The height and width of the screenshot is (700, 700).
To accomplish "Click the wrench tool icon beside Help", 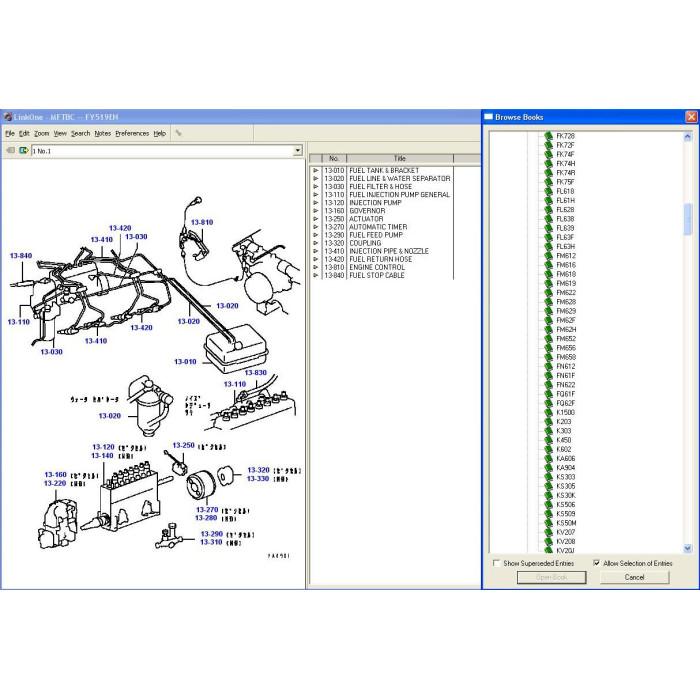I will [179, 133].
